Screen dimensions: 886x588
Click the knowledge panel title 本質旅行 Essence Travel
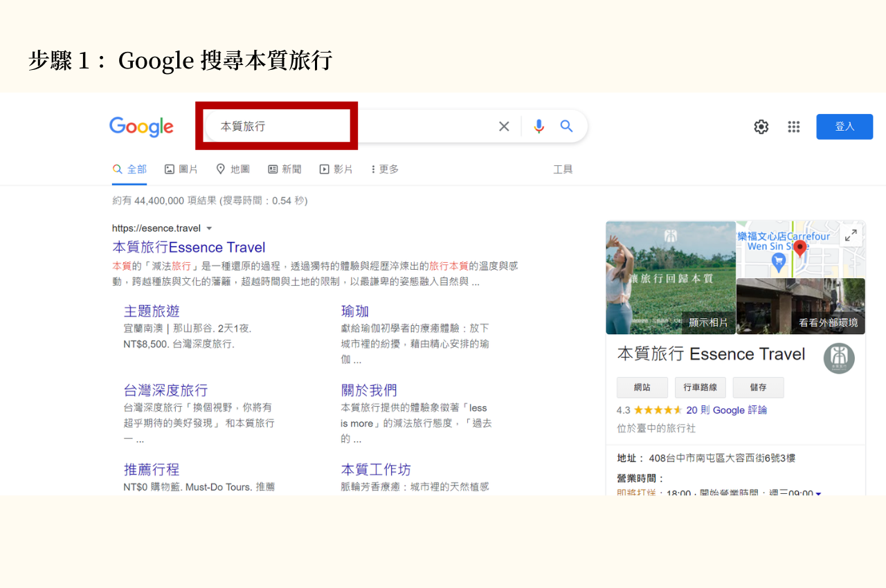point(712,354)
